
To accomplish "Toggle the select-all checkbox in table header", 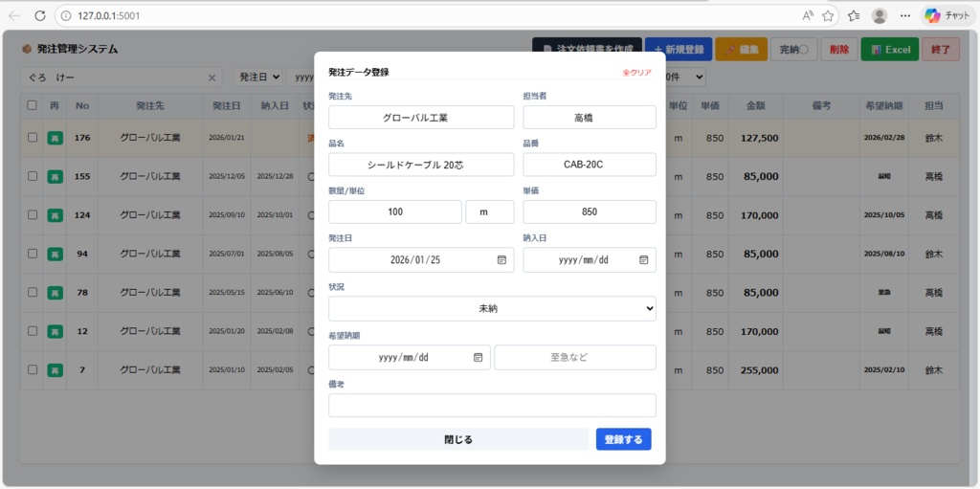I will [x=32, y=105].
